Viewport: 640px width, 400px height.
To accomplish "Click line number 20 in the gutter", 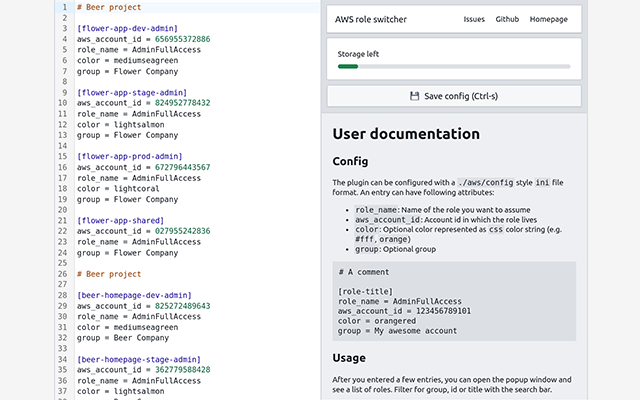I will 62,210.
